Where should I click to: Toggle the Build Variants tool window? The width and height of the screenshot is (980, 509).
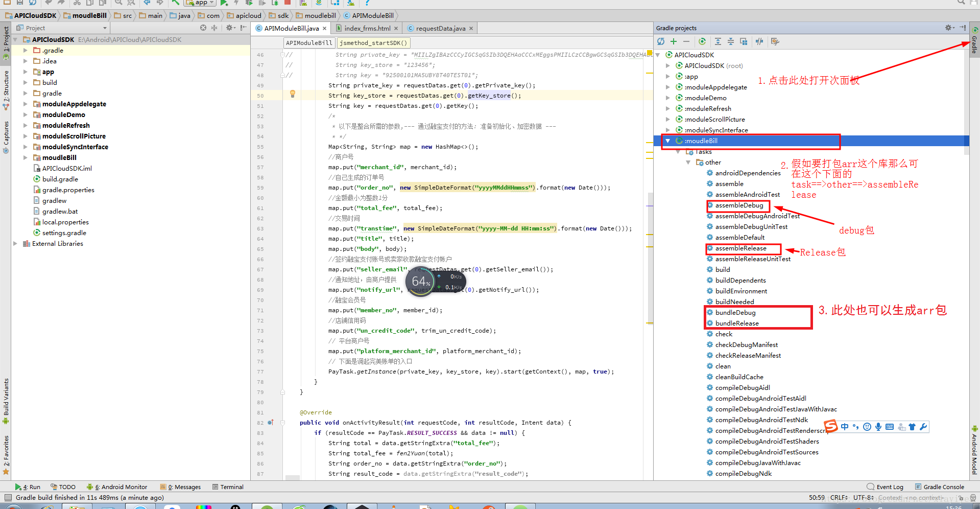[x=6, y=401]
